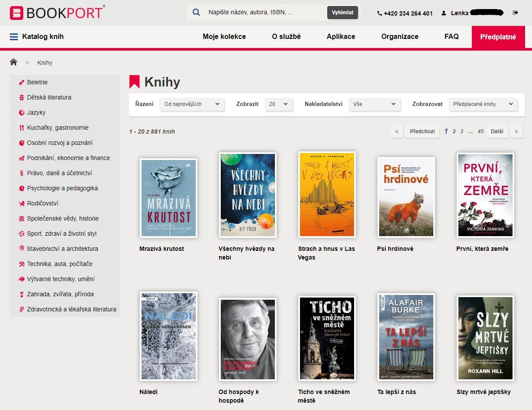Viewport: 532px width, 410px height.
Task: Open Slzy mrtvé jeptišky book cover
Action: point(485,338)
